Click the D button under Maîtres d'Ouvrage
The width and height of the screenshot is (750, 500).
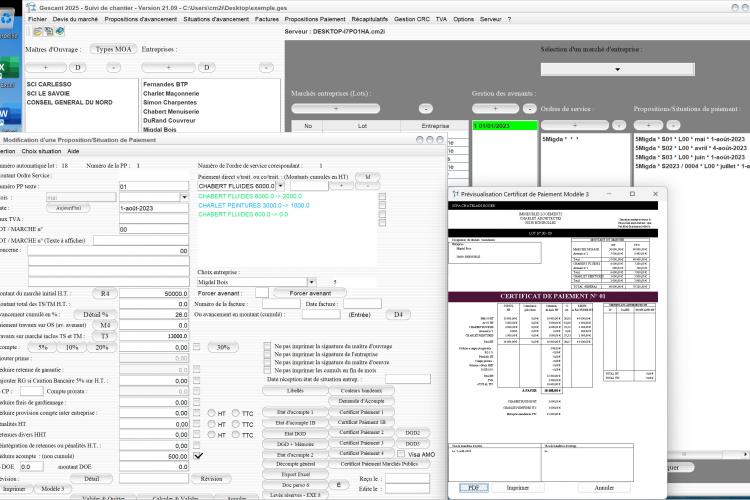[77, 67]
